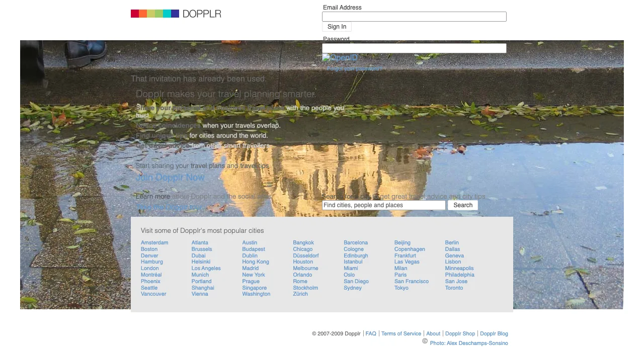Screen dimensions: 644x352
Task: Open the London city link
Action: 150,269
